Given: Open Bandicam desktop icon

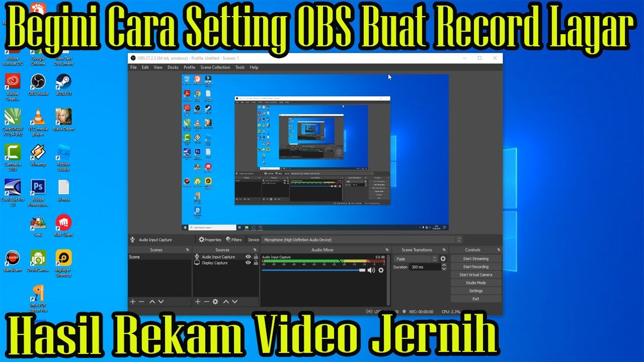Looking at the screenshot, I should pos(13,261).
